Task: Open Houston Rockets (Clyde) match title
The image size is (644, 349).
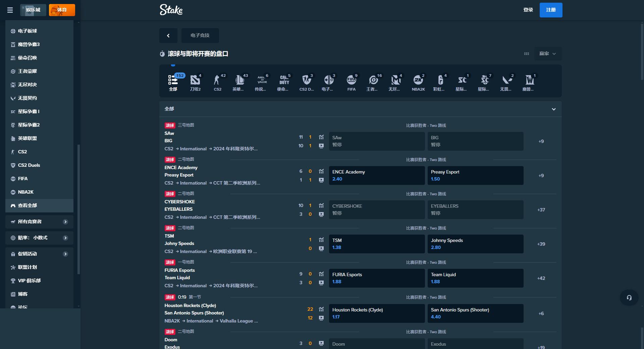Action: tap(190, 305)
